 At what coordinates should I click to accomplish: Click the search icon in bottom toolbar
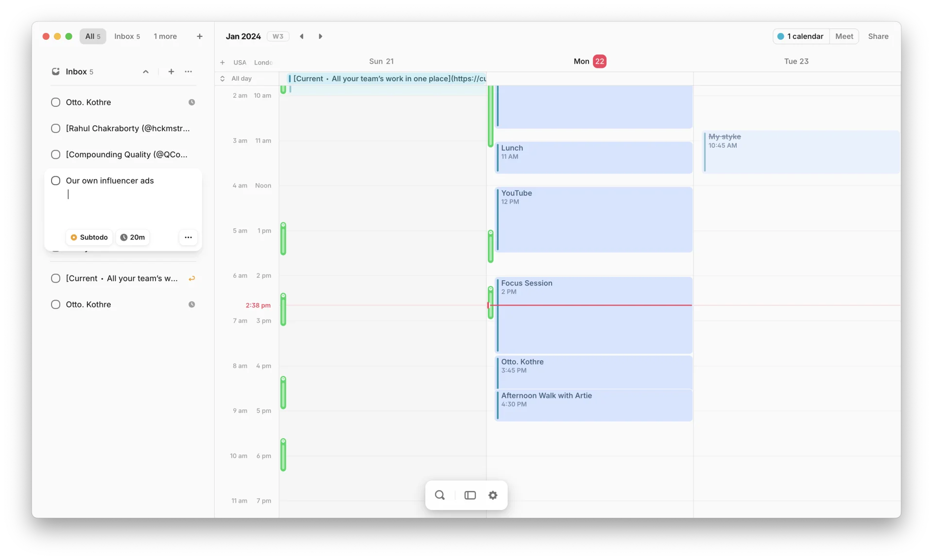439,495
